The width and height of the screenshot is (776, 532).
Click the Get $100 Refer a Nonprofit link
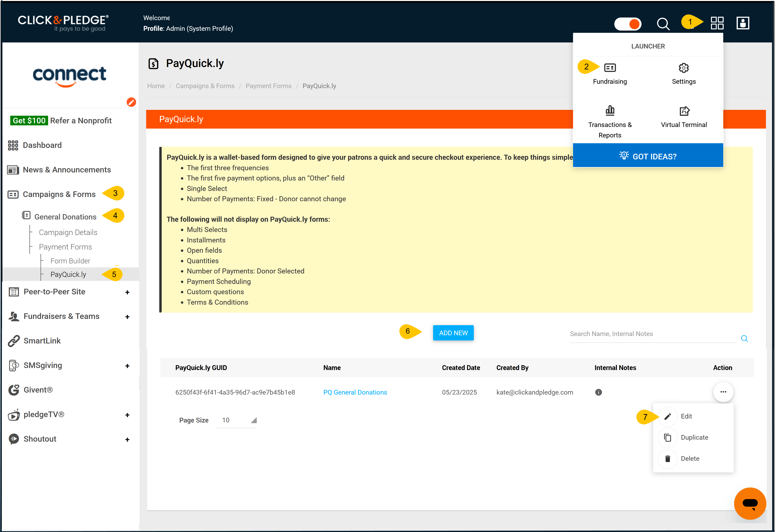(x=61, y=121)
